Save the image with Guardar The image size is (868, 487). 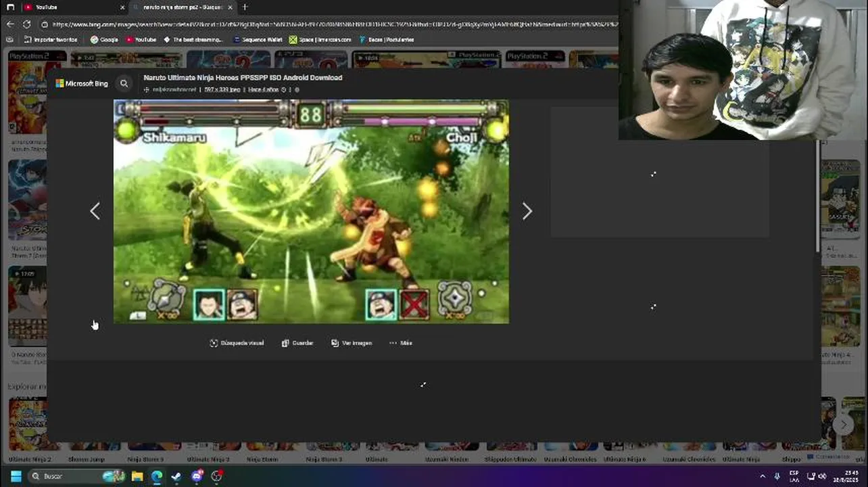click(x=297, y=343)
